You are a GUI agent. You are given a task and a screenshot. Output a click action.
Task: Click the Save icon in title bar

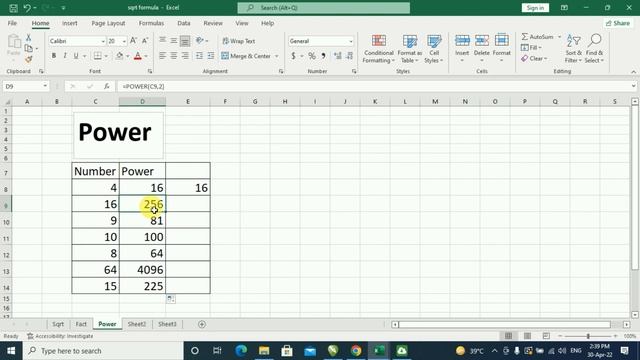coord(13,8)
